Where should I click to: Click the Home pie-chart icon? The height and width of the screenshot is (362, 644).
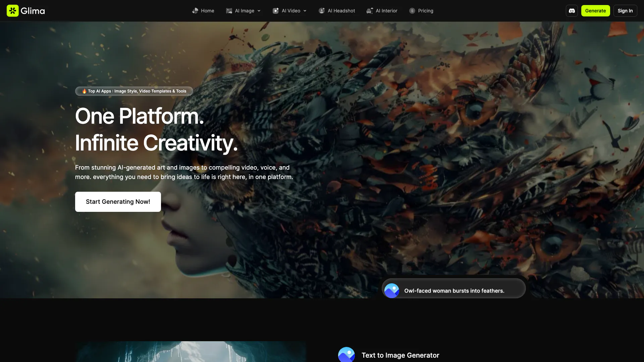tap(195, 11)
